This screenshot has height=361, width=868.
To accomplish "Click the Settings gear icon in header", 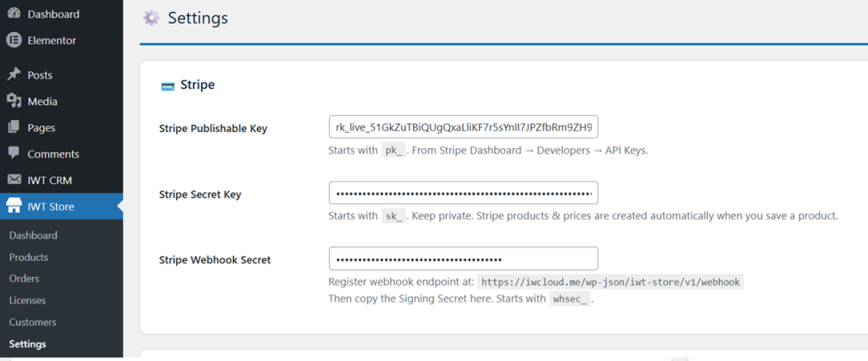I will [x=151, y=18].
